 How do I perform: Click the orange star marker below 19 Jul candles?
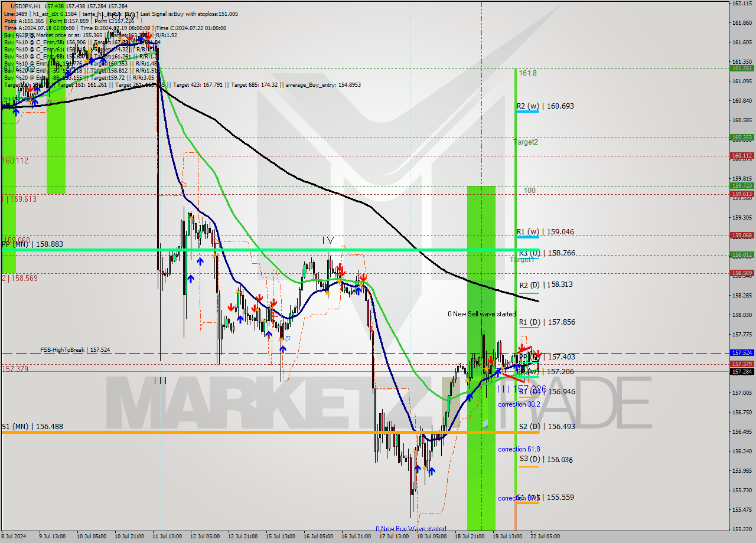(502, 368)
